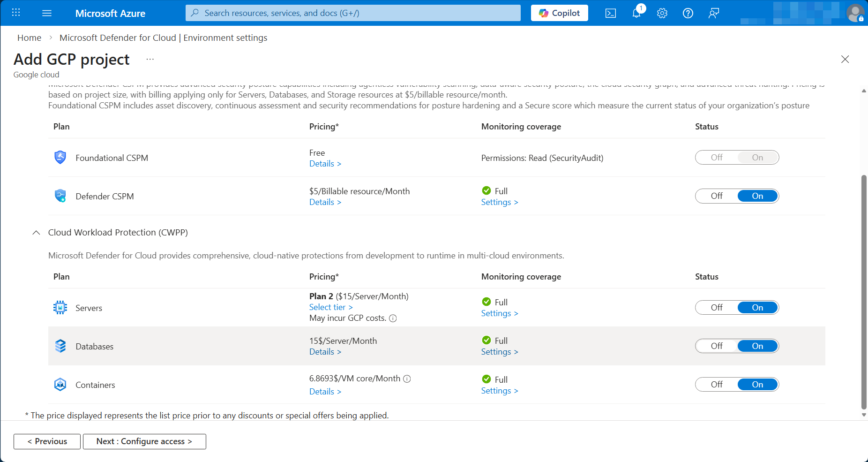Open the notifications bell
This screenshot has width=868, height=462.
pyautogui.click(x=636, y=13)
